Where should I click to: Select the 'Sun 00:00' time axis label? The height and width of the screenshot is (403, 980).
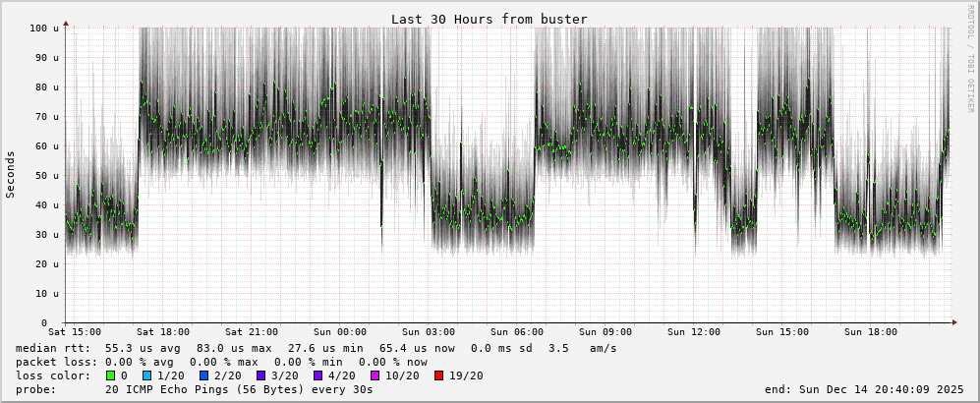339,332
